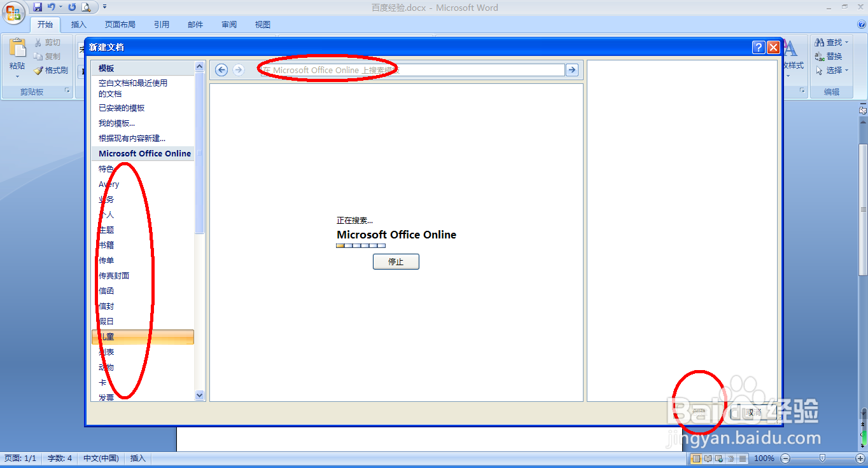This screenshot has width=868, height=468.
Task: Click 停止 button to stop searching
Action: coord(396,261)
